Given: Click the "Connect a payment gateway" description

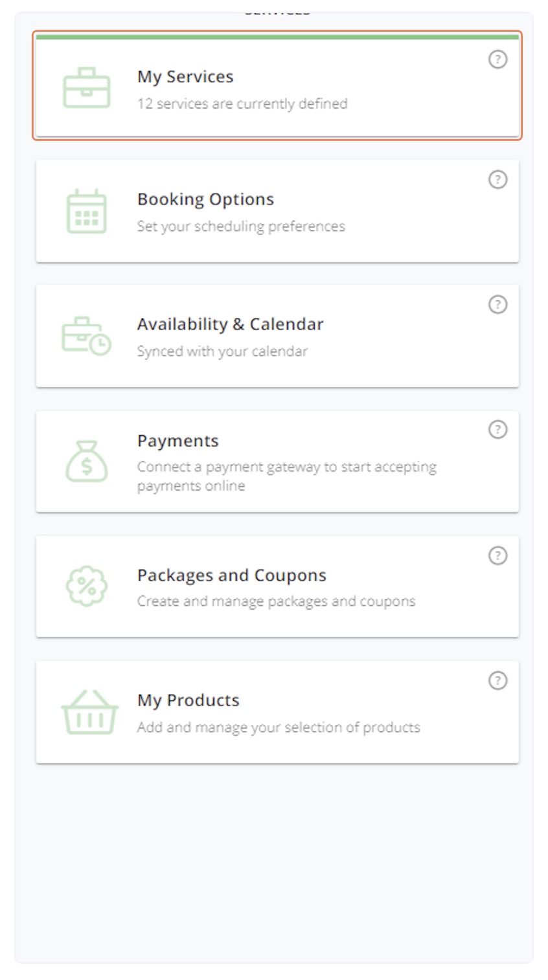Looking at the screenshot, I should pyautogui.click(x=286, y=476).
